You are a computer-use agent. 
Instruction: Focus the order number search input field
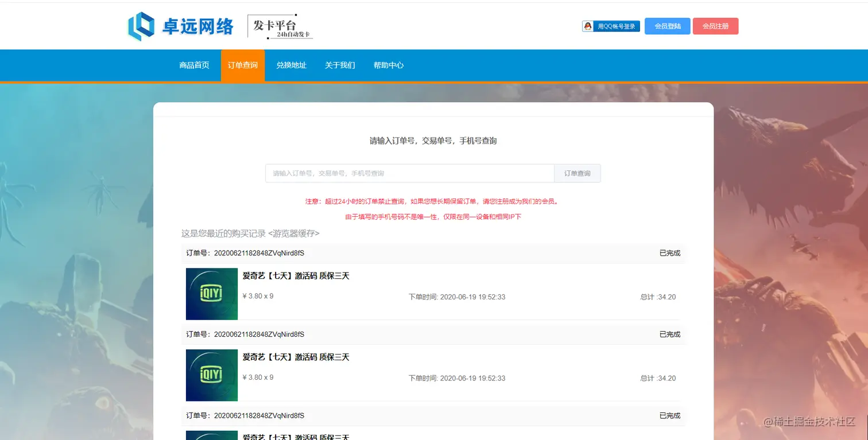410,173
